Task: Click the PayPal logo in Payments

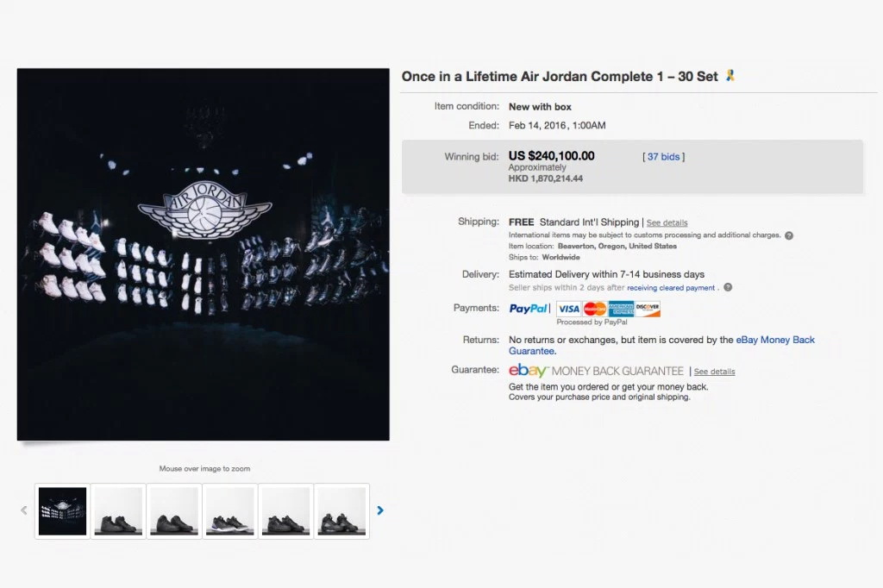Action: tap(529, 308)
